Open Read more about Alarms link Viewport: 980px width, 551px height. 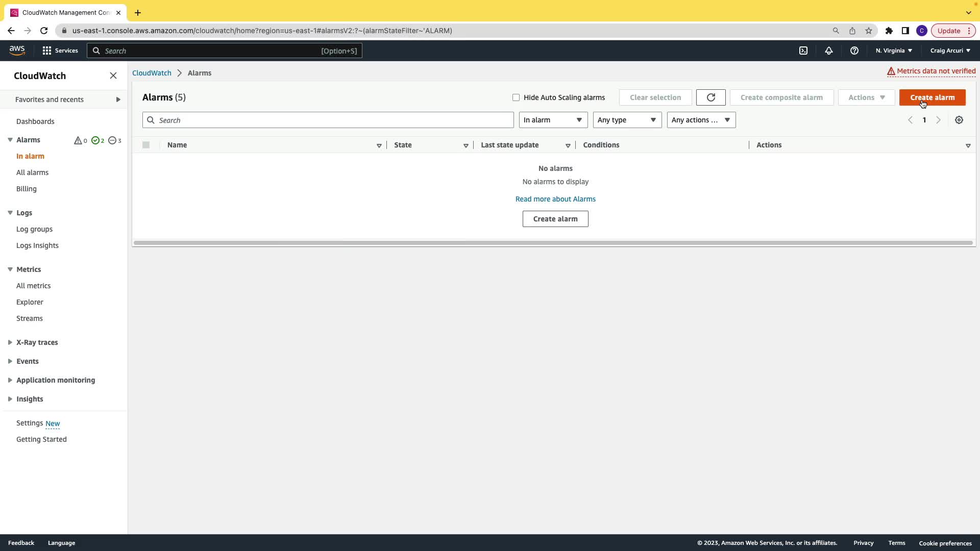[555, 199]
